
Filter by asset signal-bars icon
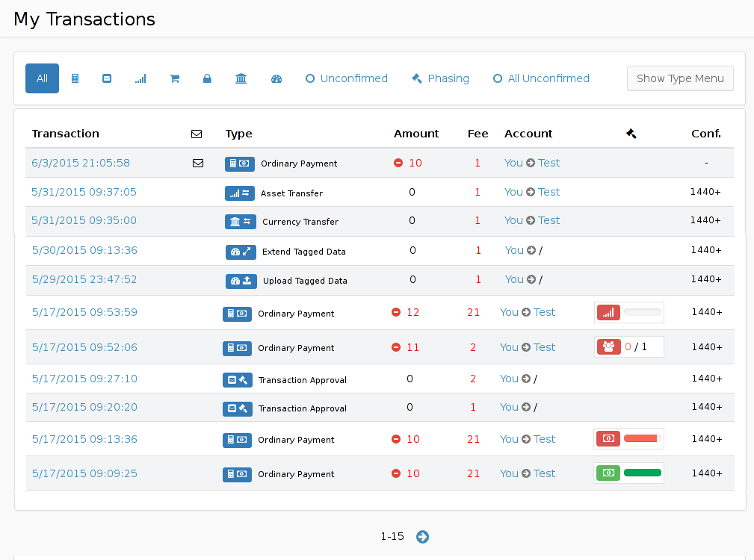[x=140, y=78]
